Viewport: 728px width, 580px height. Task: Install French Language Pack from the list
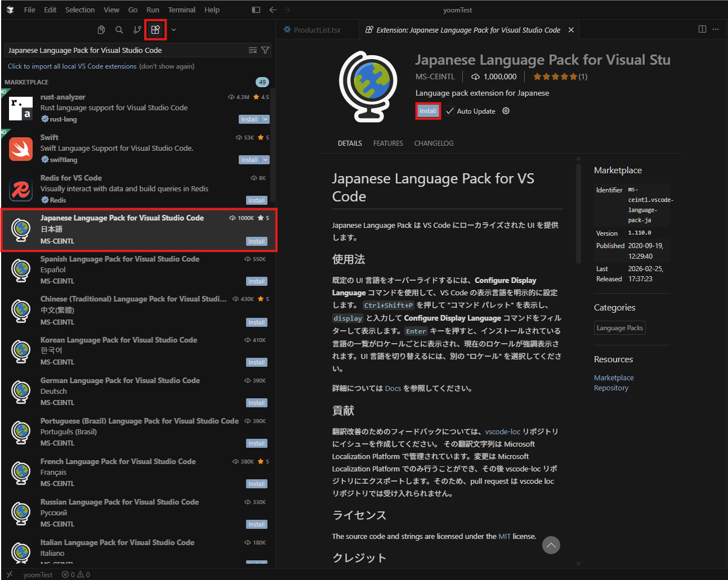tap(257, 484)
